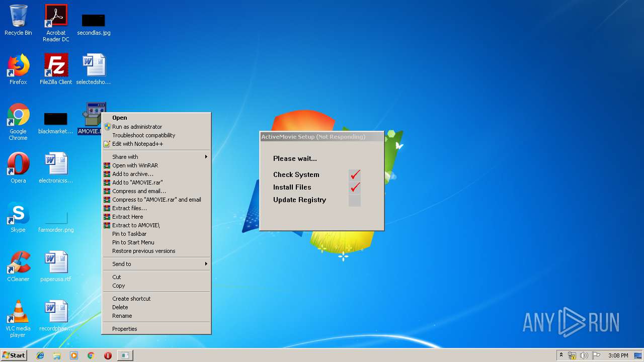Image resolution: width=644 pixels, height=362 pixels.
Task: Choose Create shortcut
Action: pos(156,299)
